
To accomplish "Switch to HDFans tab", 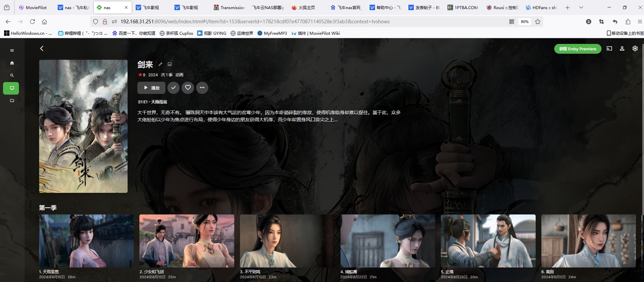I will tap(541, 7).
